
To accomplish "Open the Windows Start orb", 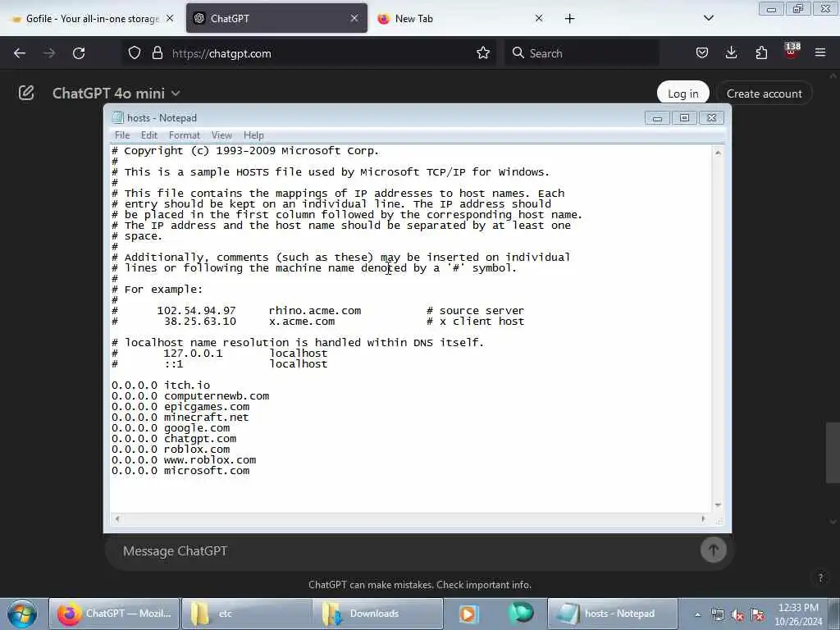I will tap(22, 614).
